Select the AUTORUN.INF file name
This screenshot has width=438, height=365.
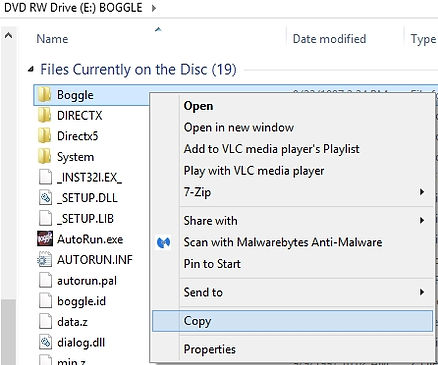(x=95, y=260)
